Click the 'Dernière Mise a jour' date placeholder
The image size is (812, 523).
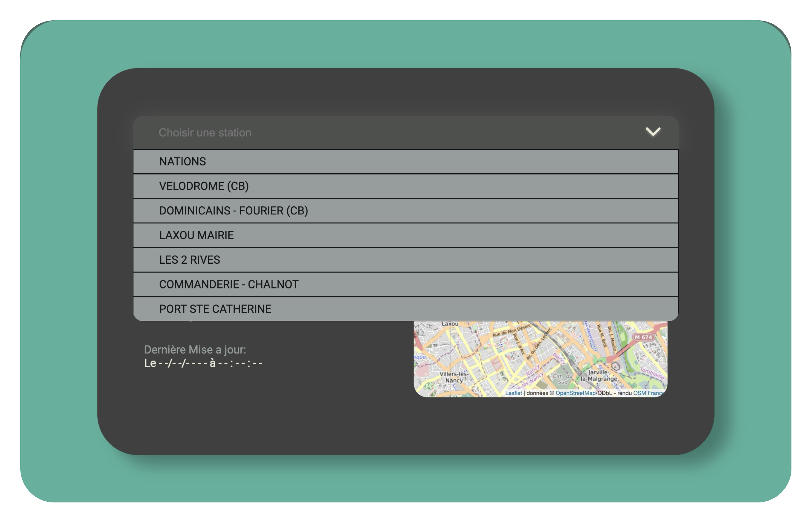203,363
